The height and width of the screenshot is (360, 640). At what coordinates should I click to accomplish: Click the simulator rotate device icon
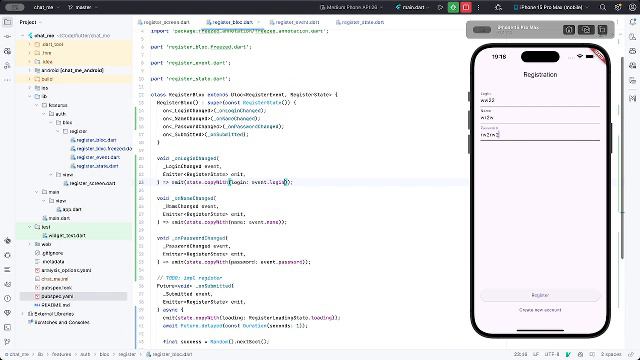coord(602,30)
